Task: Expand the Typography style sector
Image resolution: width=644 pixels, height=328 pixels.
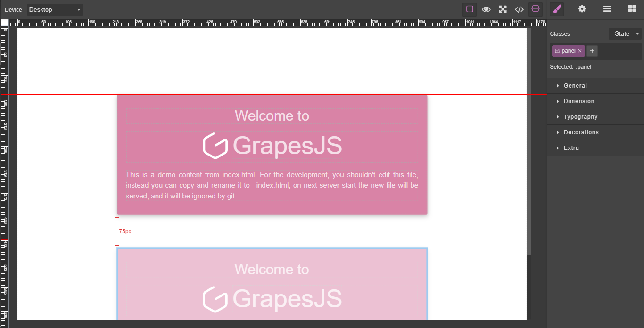Action: tap(595, 117)
